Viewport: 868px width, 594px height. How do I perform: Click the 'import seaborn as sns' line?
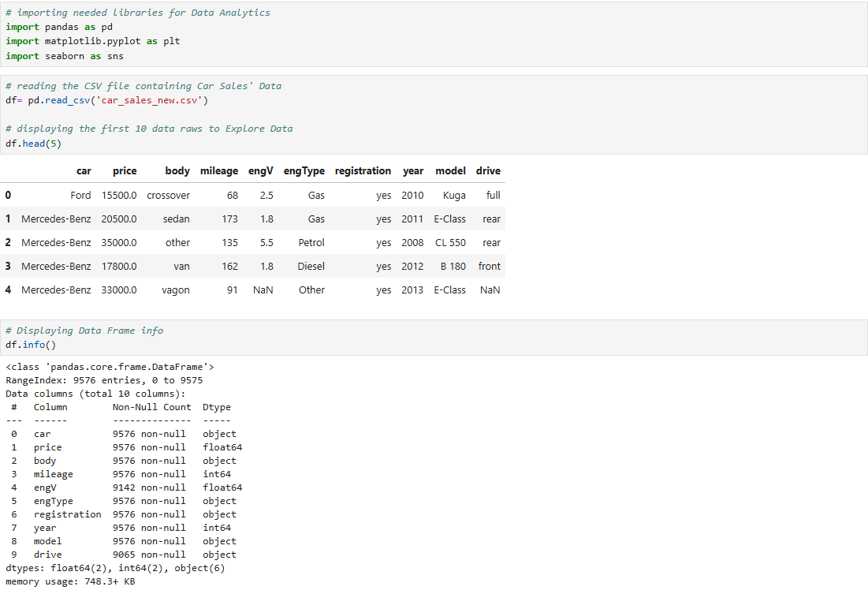(x=65, y=56)
